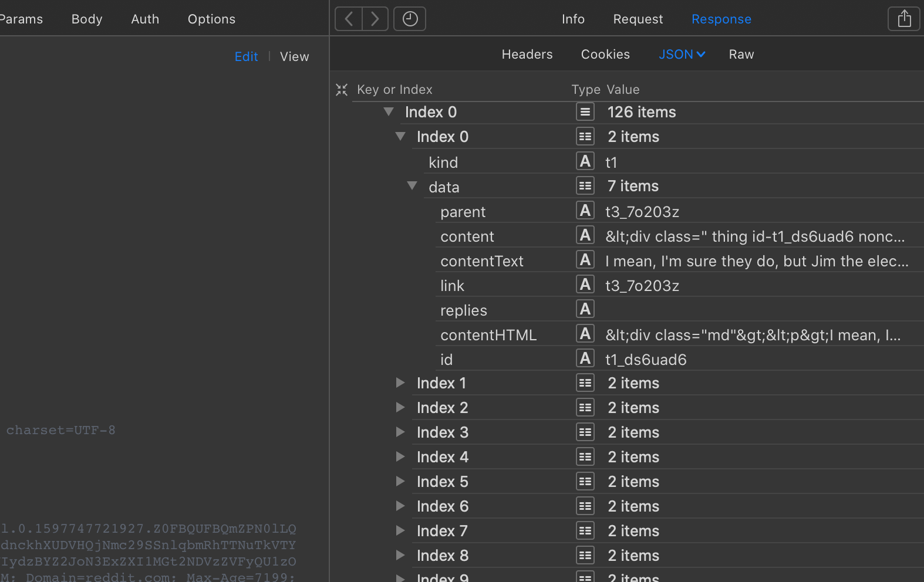The image size is (924, 582).
Task: Click the back navigation arrow button
Action: pyautogui.click(x=349, y=19)
